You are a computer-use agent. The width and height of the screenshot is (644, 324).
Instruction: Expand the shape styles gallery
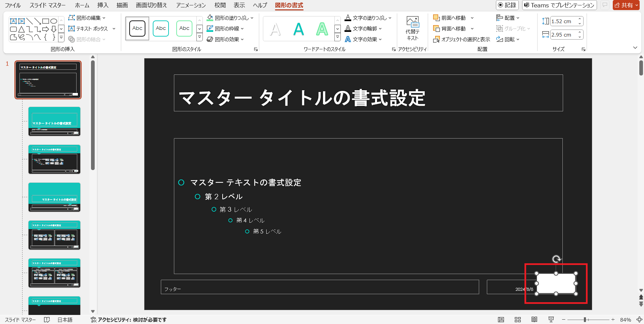click(199, 37)
